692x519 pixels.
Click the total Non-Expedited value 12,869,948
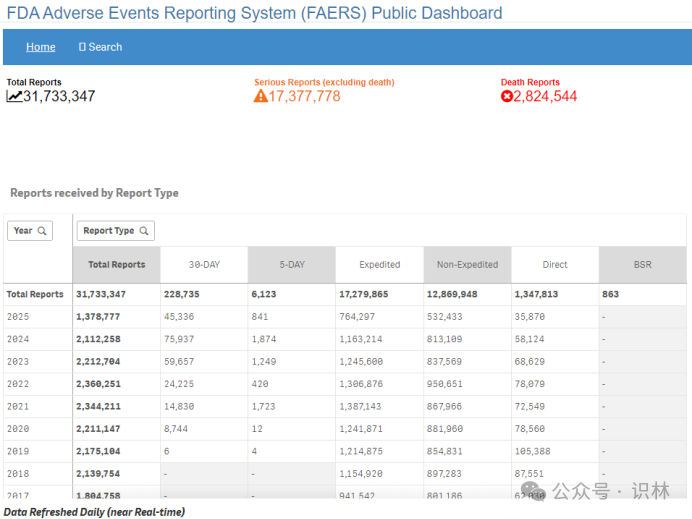pos(452,294)
